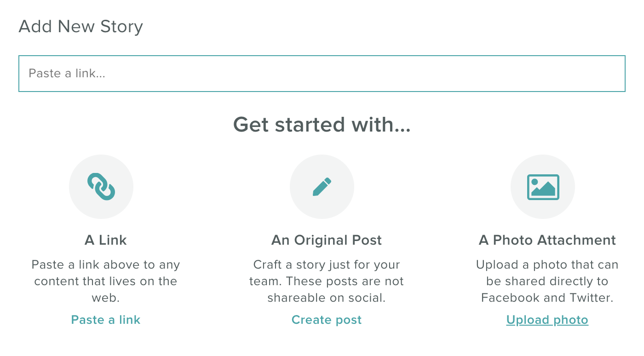Click the "Add New Story" title

point(81,26)
